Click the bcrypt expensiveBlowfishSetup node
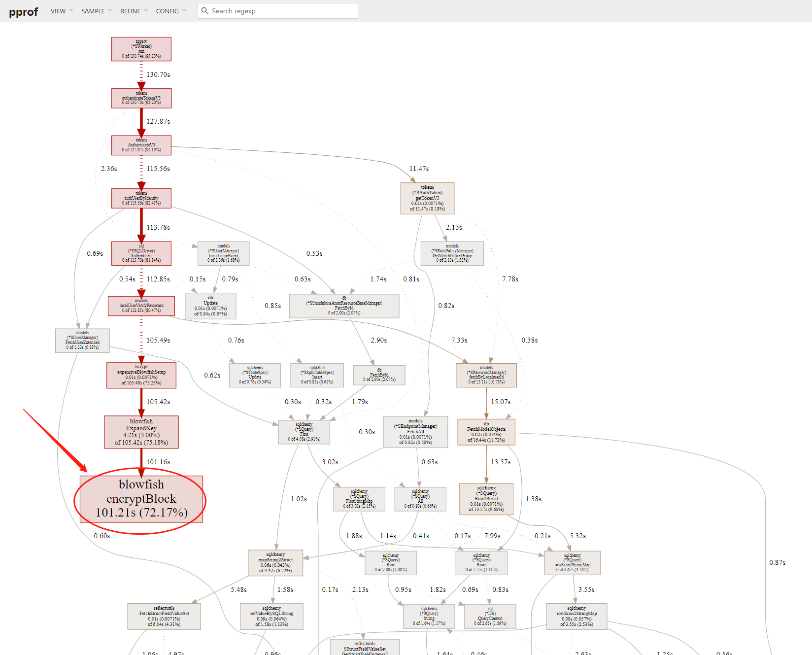 [141, 376]
